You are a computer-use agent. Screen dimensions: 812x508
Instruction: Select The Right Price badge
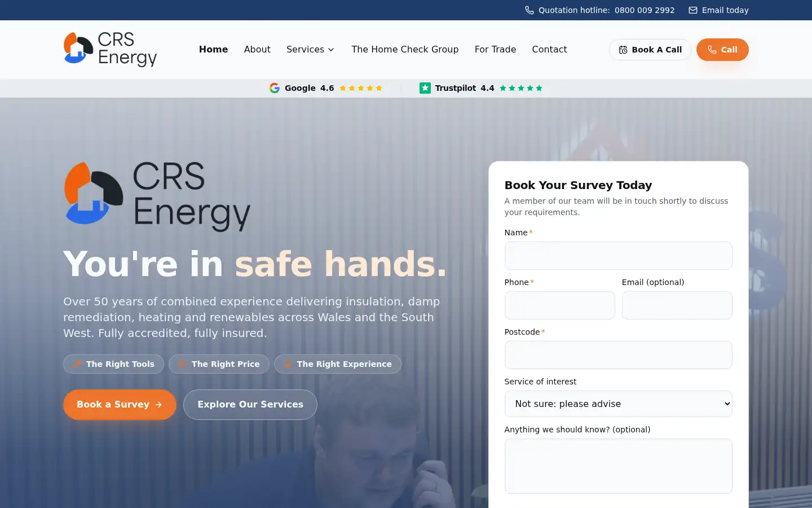point(219,364)
